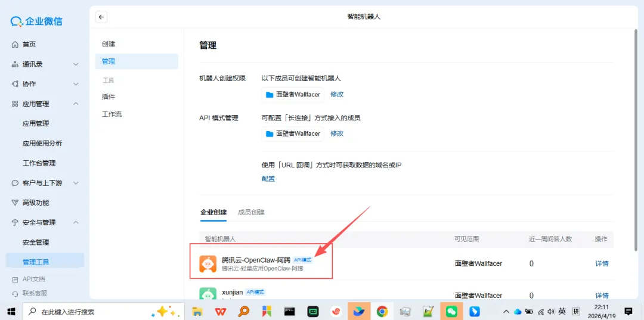Click the orange 腾讯云-OpenClaw-阿腾 robot avatar
The width and height of the screenshot is (644, 320).
pos(208,264)
